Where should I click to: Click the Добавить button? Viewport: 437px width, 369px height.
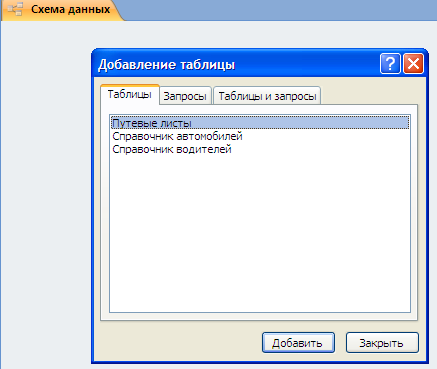click(x=298, y=342)
